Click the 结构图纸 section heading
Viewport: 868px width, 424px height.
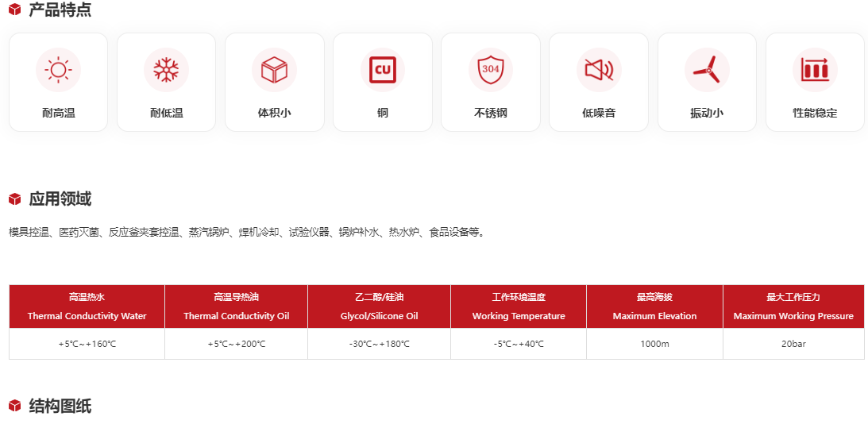60,407
